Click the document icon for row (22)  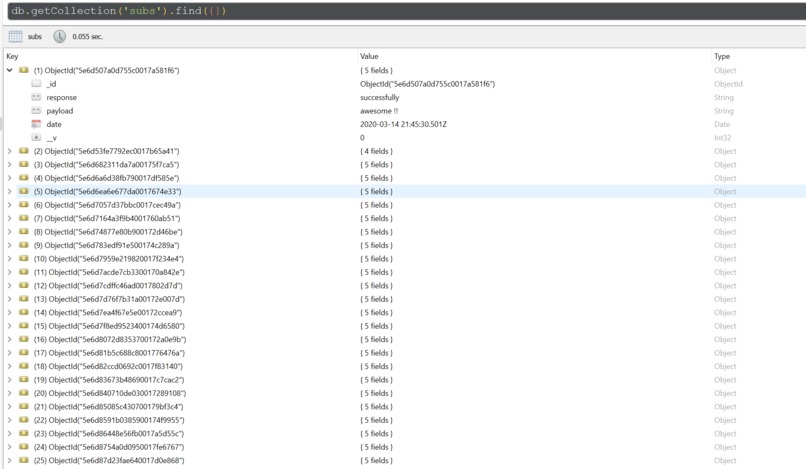pyautogui.click(x=24, y=420)
